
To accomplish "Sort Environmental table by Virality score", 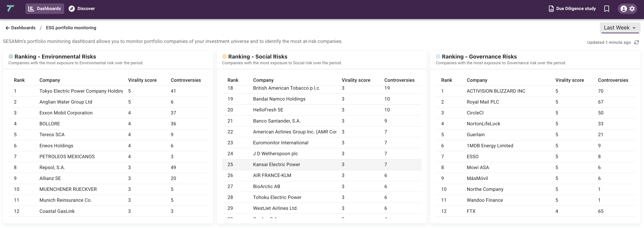I will (x=142, y=80).
